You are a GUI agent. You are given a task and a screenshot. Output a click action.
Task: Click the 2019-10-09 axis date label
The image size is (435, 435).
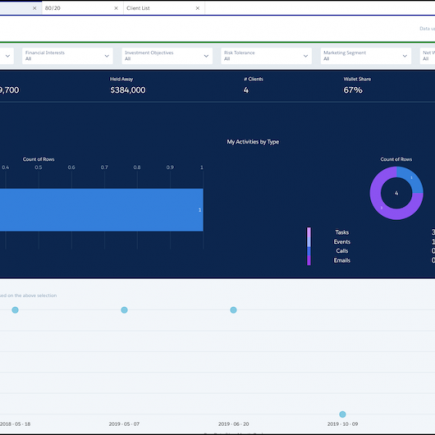tap(342, 424)
